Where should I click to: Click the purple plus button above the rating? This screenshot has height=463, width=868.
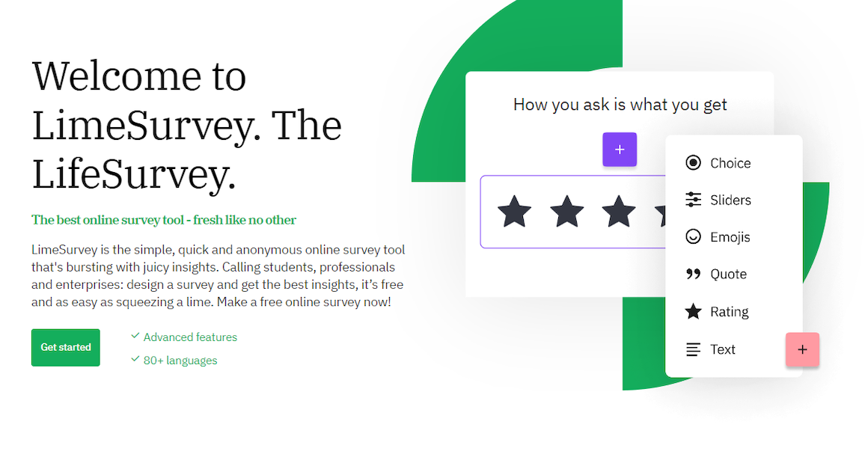pyautogui.click(x=620, y=150)
